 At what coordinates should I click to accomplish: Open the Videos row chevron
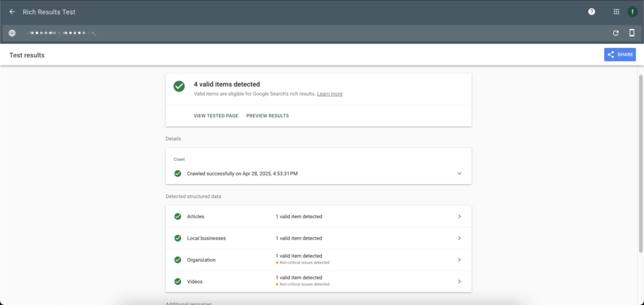[459, 282]
